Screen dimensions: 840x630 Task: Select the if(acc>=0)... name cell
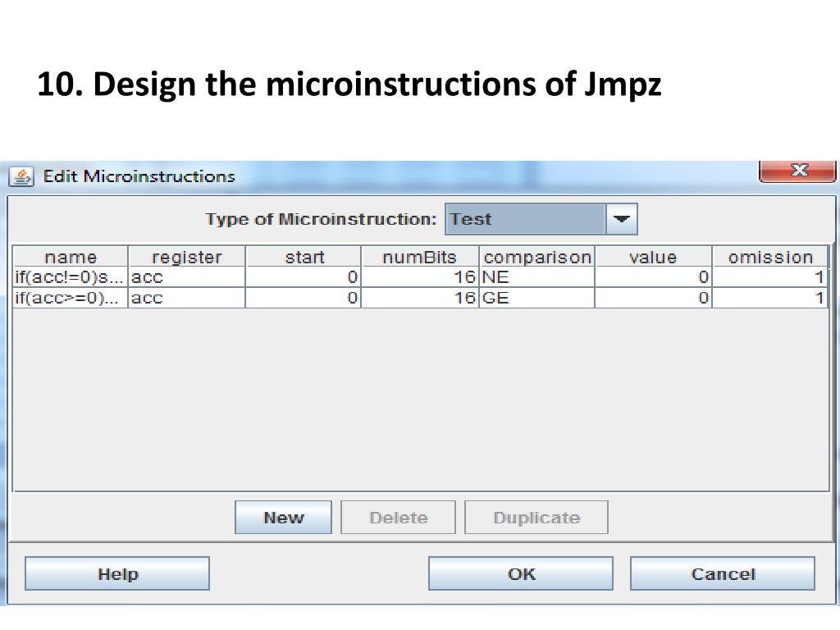pyautogui.click(x=71, y=298)
